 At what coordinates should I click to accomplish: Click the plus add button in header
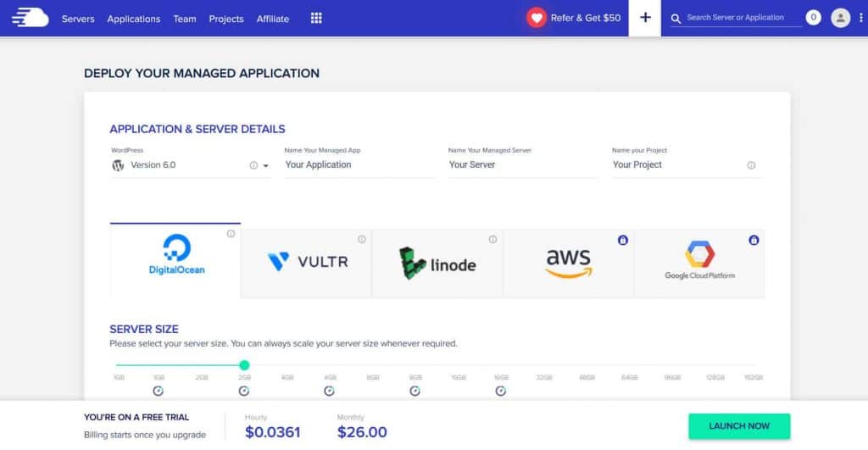click(645, 18)
